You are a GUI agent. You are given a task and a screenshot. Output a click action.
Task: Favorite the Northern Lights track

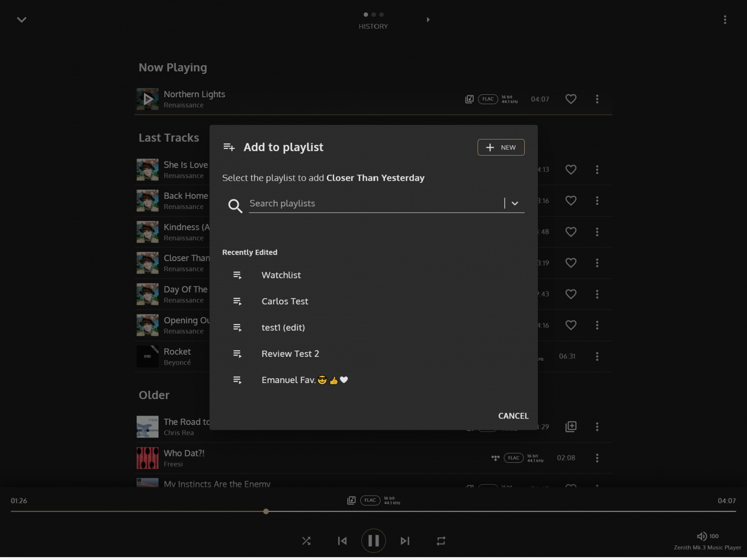570,99
